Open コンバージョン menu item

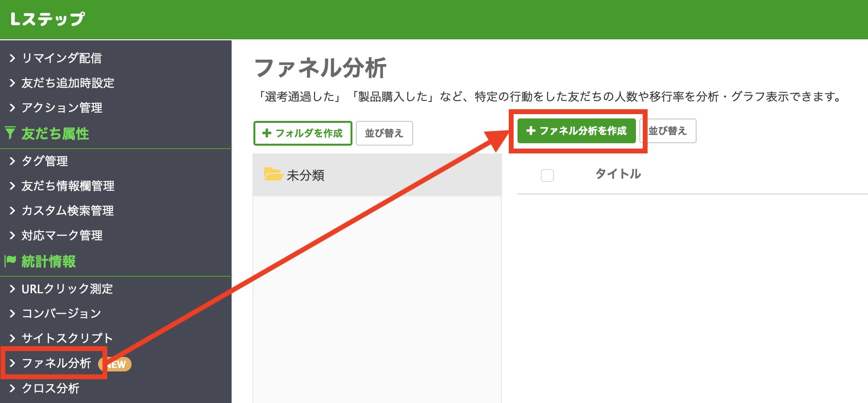click(61, 314)
